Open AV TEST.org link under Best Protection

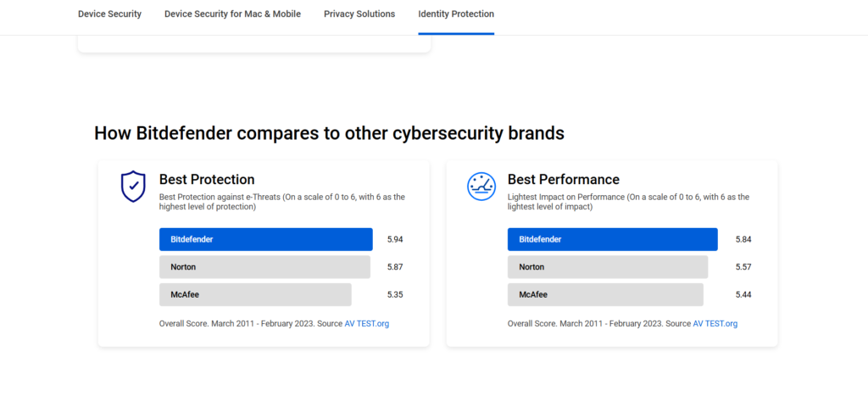367,323
